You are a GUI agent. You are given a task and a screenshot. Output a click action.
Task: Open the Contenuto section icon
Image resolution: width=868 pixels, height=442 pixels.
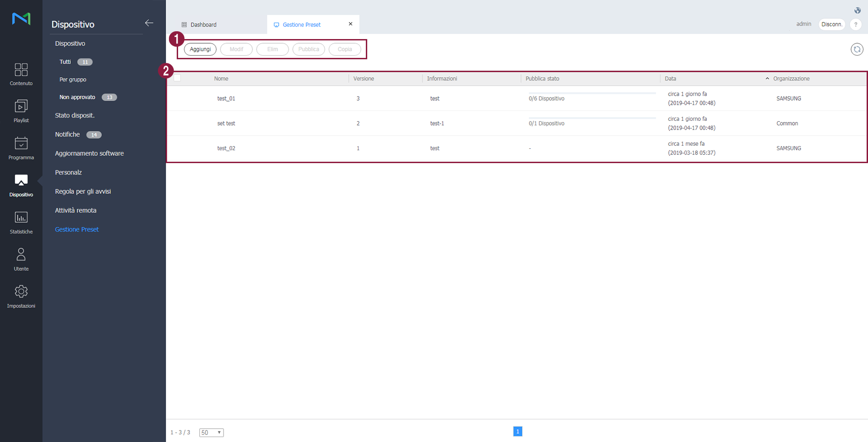[x=21, y=70]
